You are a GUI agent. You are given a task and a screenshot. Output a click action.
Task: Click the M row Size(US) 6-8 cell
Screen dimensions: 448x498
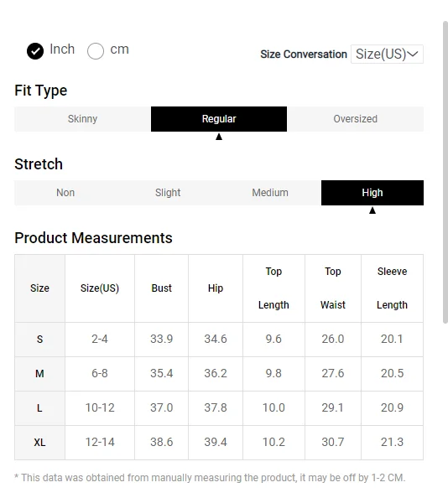(x=100, y=374)
